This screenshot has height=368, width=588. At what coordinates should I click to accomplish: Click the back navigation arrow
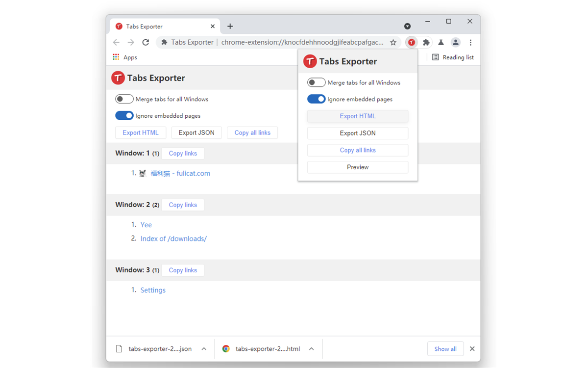pos(116,42)
